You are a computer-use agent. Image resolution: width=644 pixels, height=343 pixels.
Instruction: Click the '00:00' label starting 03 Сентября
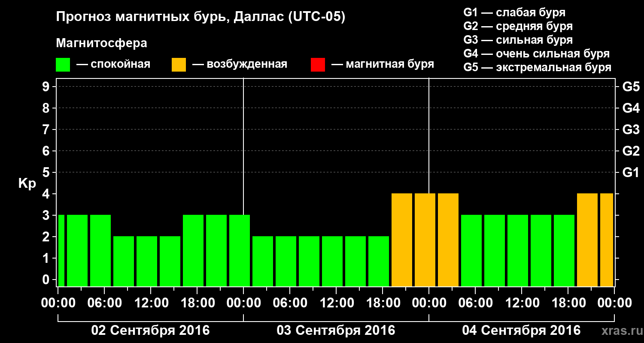point(243,303)
